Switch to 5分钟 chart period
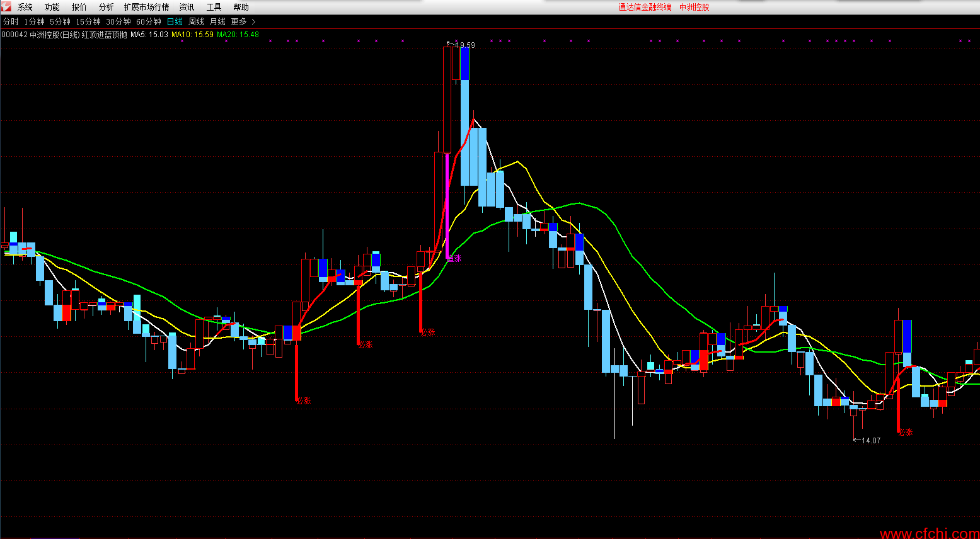 [x=60, y=22]
